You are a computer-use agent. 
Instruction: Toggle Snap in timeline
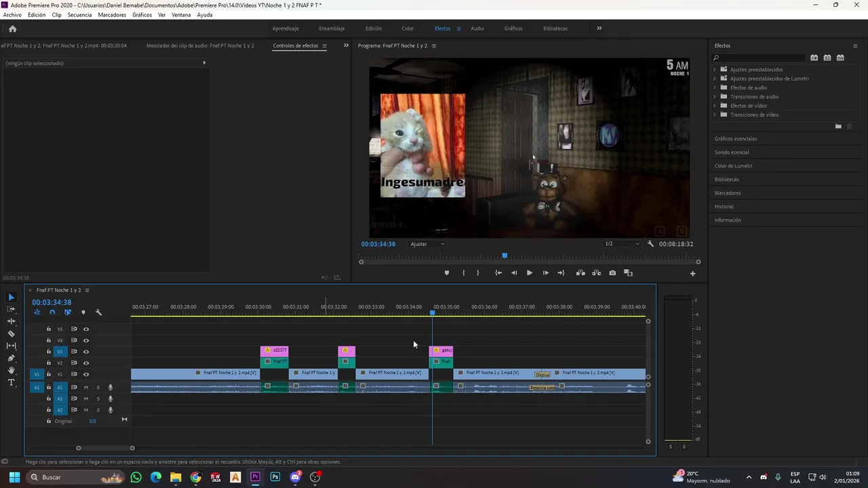(x=52, y=312)
